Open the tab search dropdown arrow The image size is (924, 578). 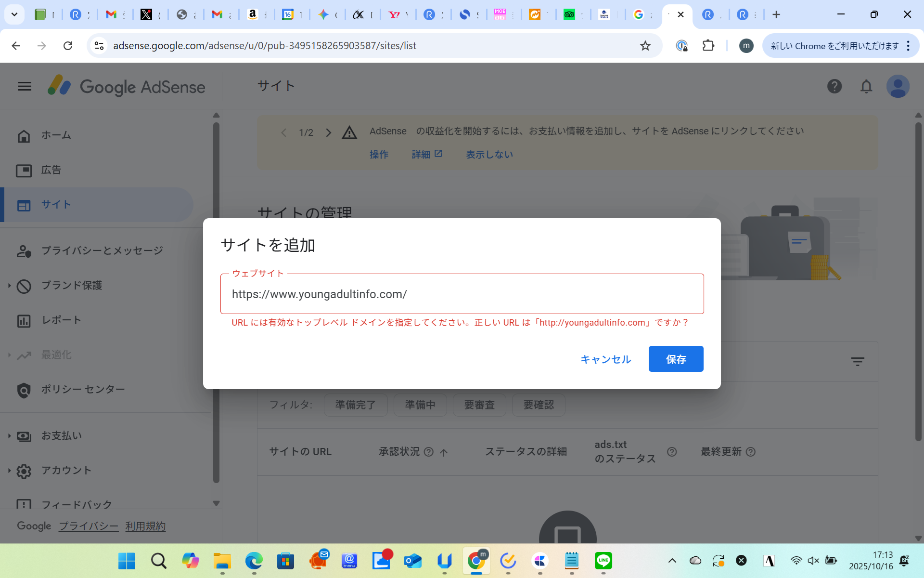(14, 14)
